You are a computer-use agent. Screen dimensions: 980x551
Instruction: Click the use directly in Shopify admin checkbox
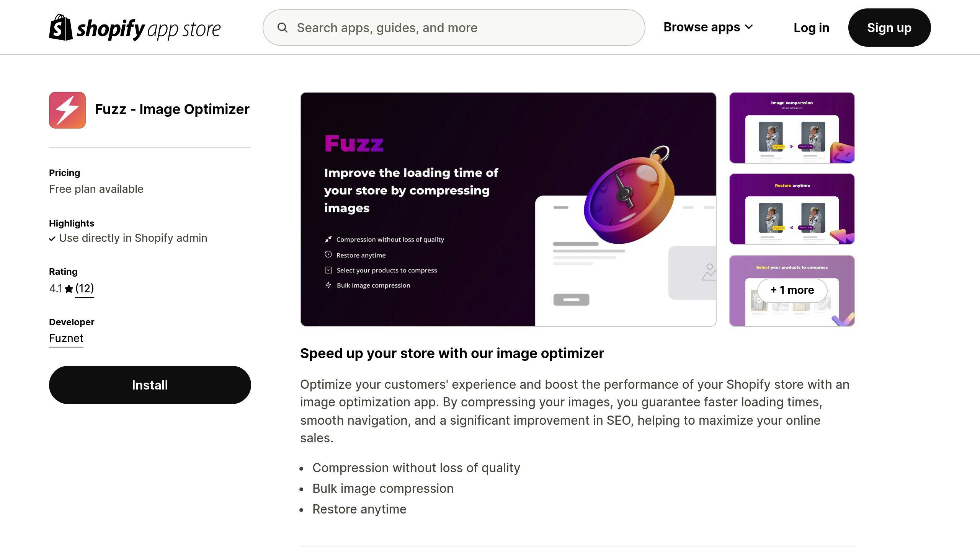click(x=52, y=238)
